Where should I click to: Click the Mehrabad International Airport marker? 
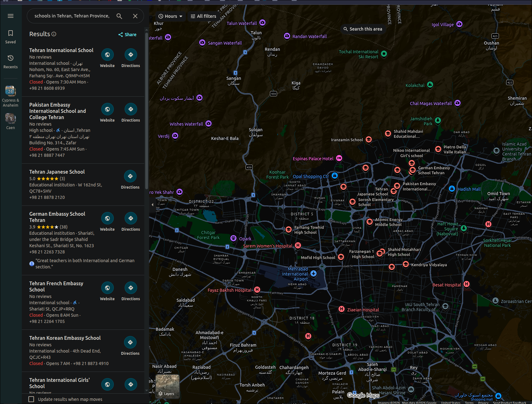[x=314, y=273]
